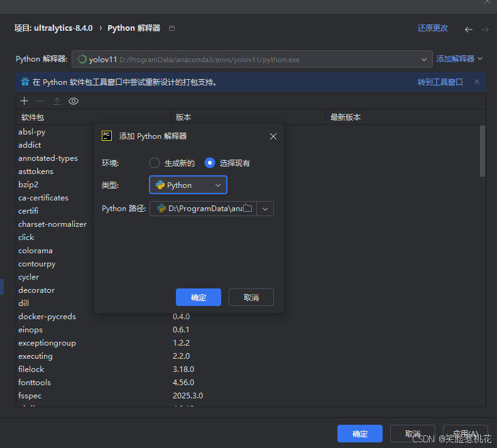
Task: Click the 软件包 column header
Action: pos(94,117)
